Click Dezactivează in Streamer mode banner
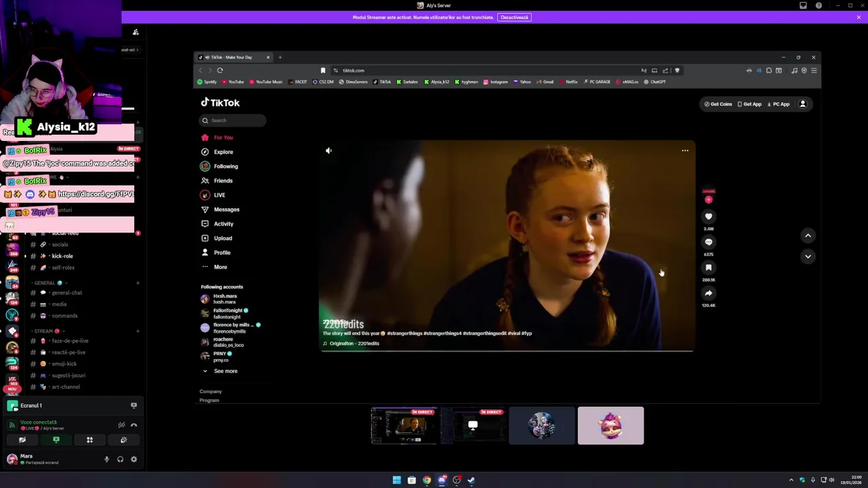Viewport: 868px width, 488px height. click(x=515, y=17)
